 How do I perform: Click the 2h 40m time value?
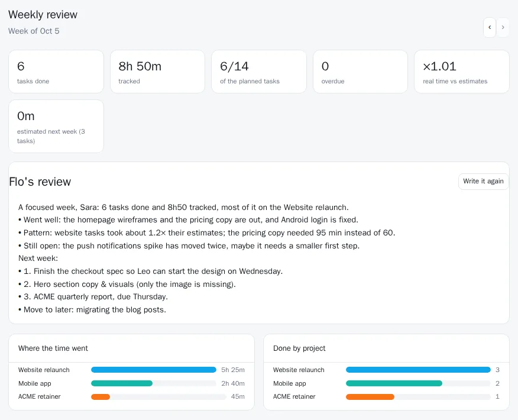pyautogui.click(x=233, y=384)
